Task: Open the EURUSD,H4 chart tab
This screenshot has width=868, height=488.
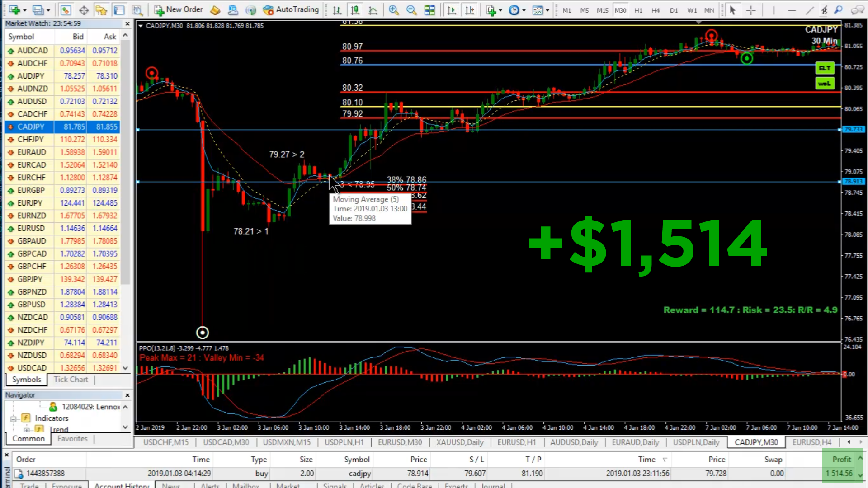Action: pos(811,442)
